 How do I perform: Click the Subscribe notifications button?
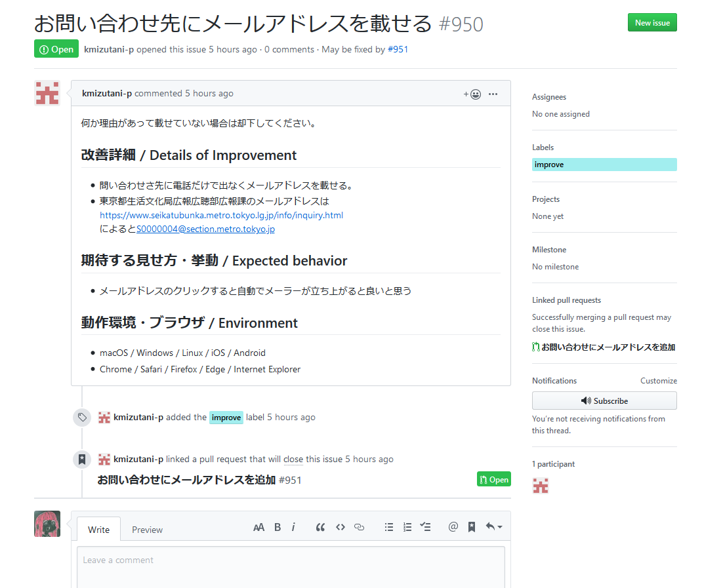604,401
